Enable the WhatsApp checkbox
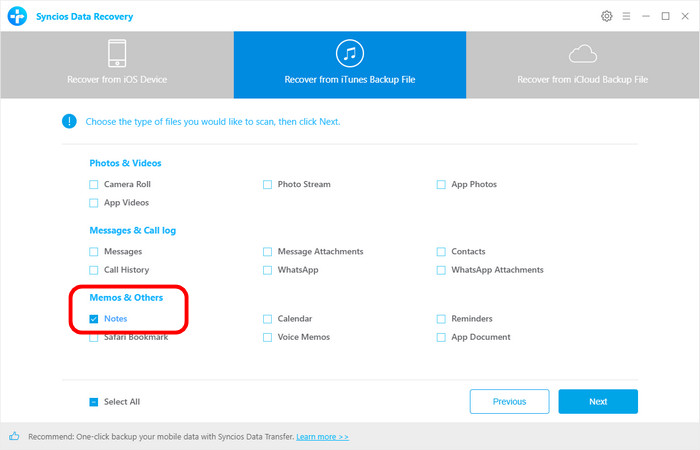The image size is (700, 450). (x=267, y=270)
